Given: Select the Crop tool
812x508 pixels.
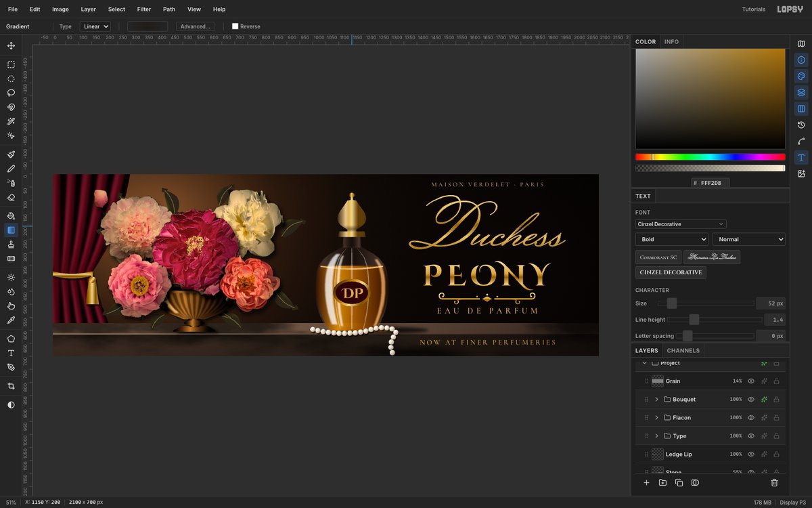Looking at the screenshot, I should 11,386.
